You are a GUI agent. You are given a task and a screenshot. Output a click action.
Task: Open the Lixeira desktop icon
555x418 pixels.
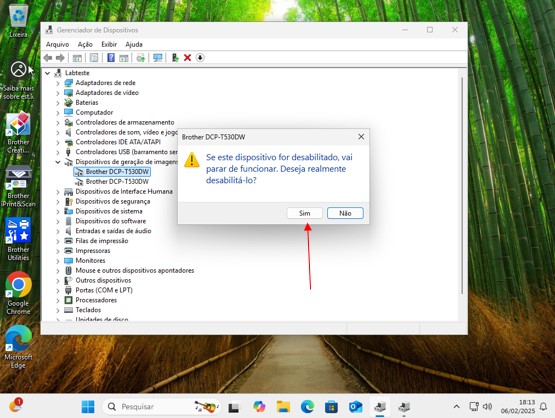tap(18, 21)
